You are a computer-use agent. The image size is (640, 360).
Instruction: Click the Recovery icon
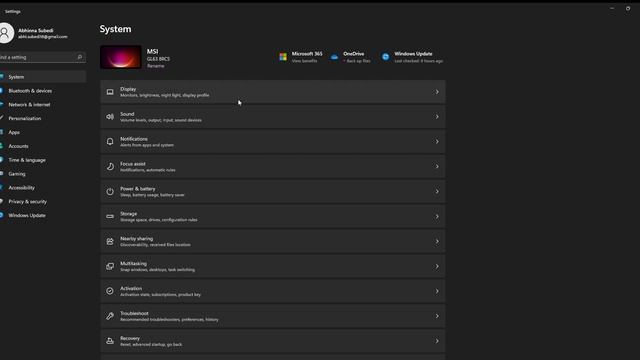(x=110, y=341)
